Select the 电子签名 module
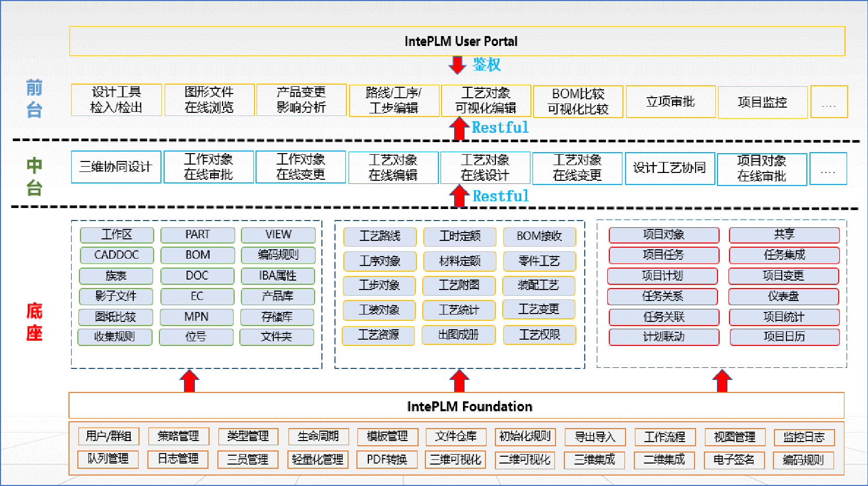The height and width of the screenshot is (486, 868). tap(734, 460)
